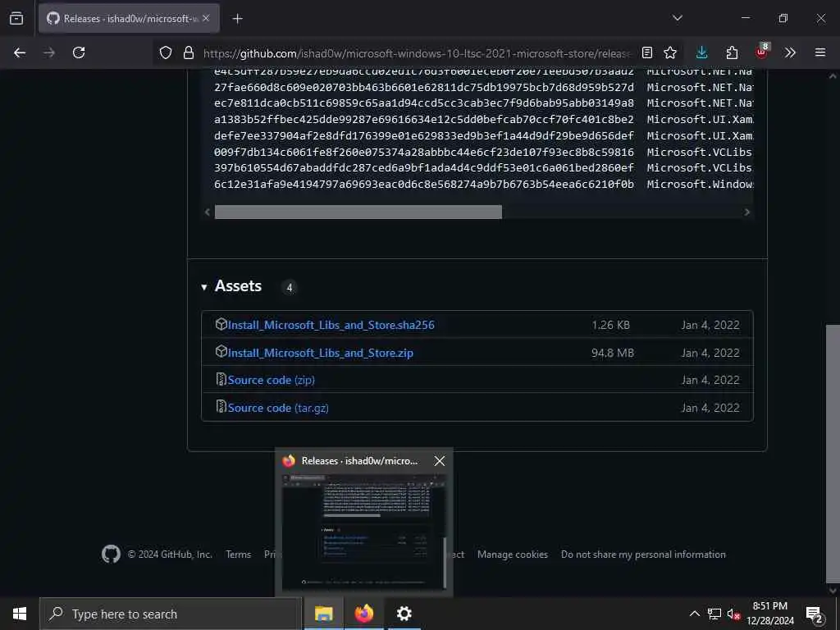Open the Windows Start menu
840x630 pixels.
[20, 614]
